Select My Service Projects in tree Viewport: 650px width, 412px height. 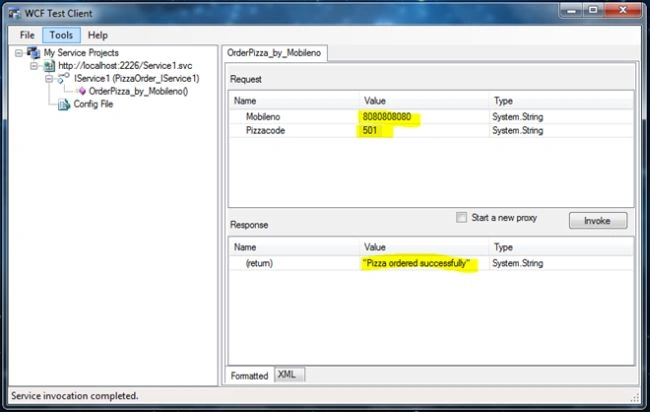[x=81, y=53]
